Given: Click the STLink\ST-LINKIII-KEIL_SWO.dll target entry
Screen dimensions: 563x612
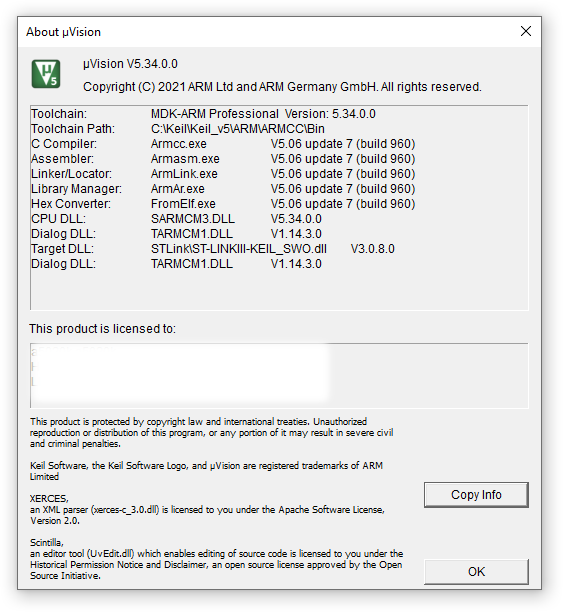Looking at the screenshot, I should coord(239,249).
